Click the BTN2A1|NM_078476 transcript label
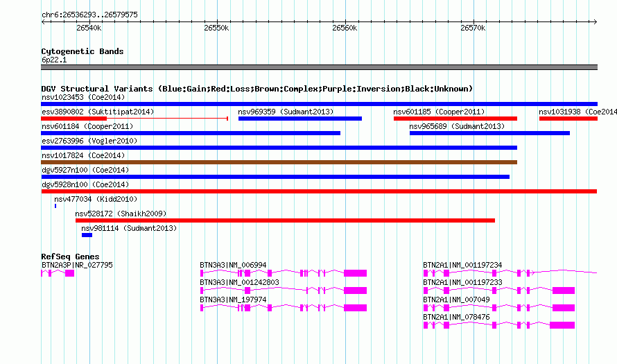 pyautogui.click(x=456, y=317)
